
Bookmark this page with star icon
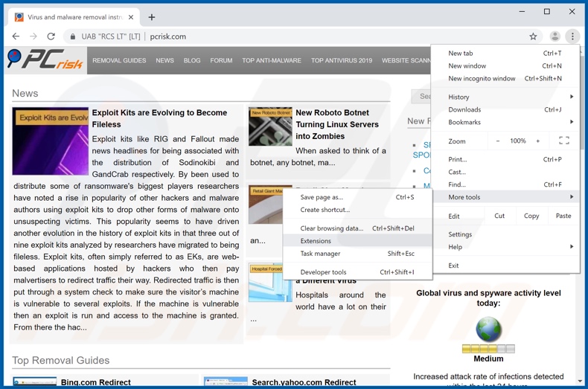pyautogui.click(x=533, y=36)
